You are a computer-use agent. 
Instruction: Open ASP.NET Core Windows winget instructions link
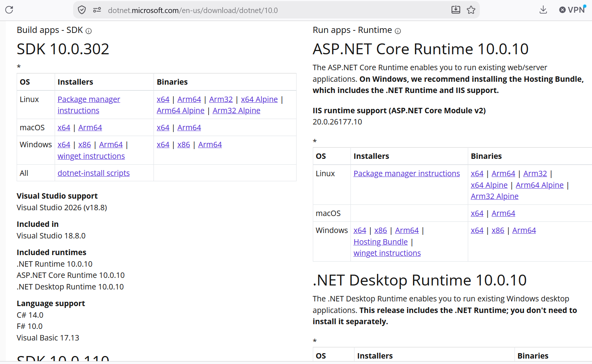[387, 253]
